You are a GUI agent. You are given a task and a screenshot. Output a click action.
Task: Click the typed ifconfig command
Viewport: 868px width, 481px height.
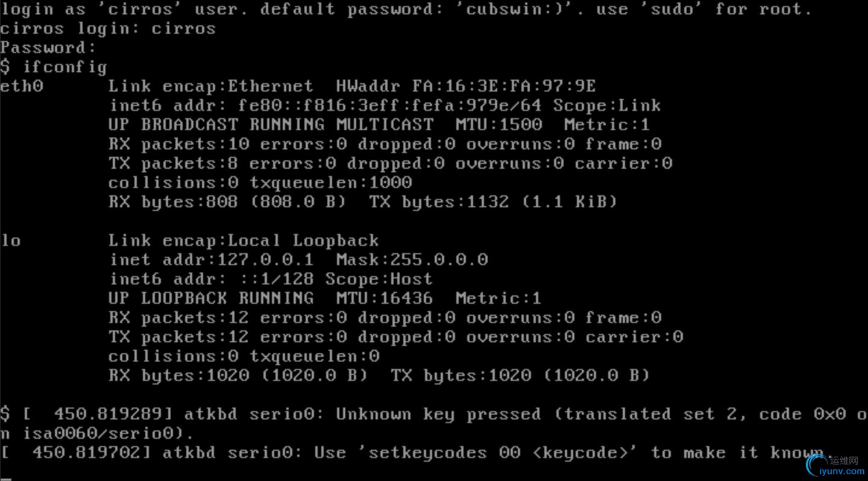tap(64, 67)
